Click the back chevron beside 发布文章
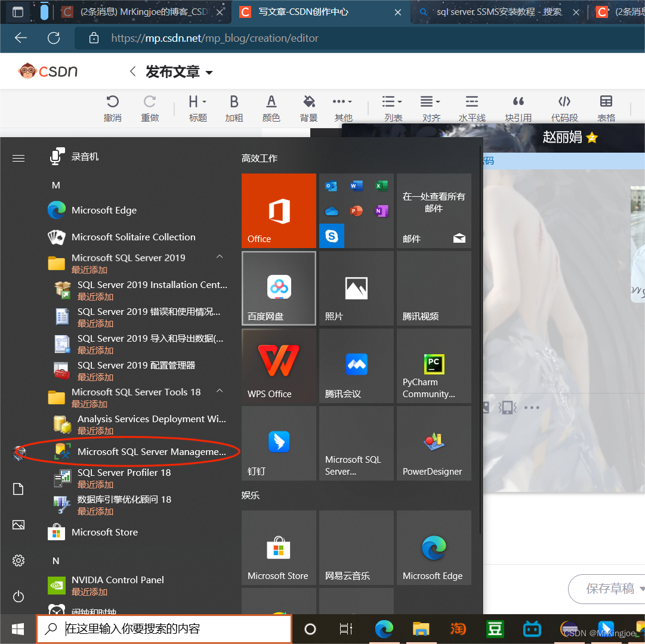645x644 pixels. 132,72
